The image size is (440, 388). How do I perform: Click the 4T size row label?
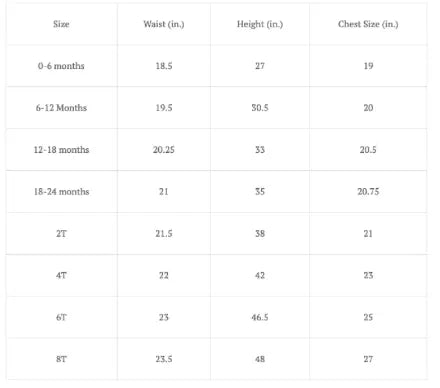(x=61, y=276)
